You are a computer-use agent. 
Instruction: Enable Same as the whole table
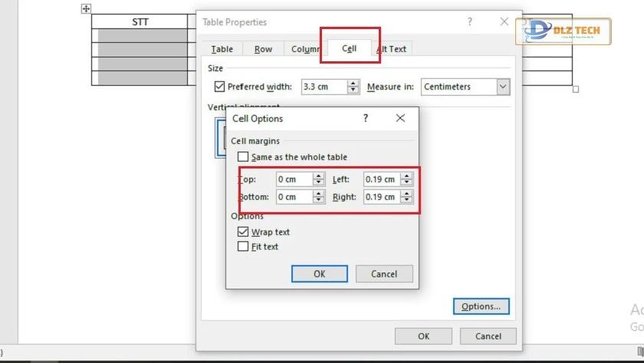tap(243, 157)
